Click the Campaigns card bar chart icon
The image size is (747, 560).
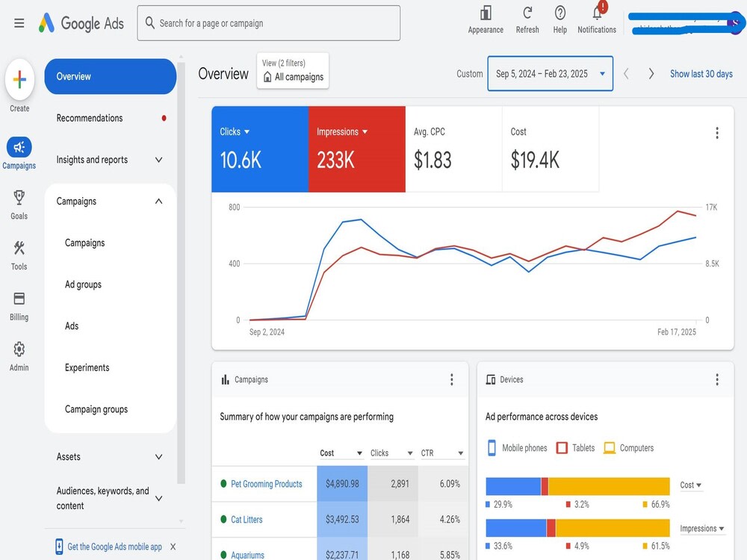pyautogui.click(x=225, y=379)
